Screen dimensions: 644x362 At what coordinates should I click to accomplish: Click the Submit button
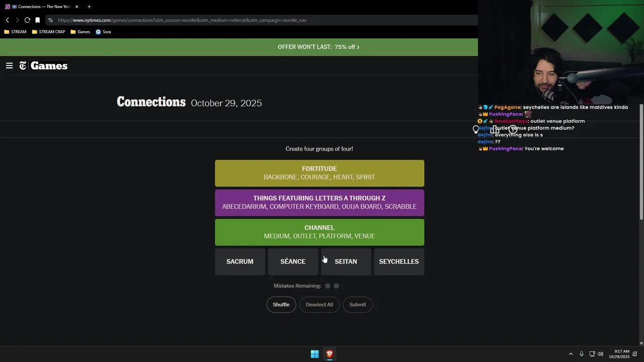coord(358,304)
